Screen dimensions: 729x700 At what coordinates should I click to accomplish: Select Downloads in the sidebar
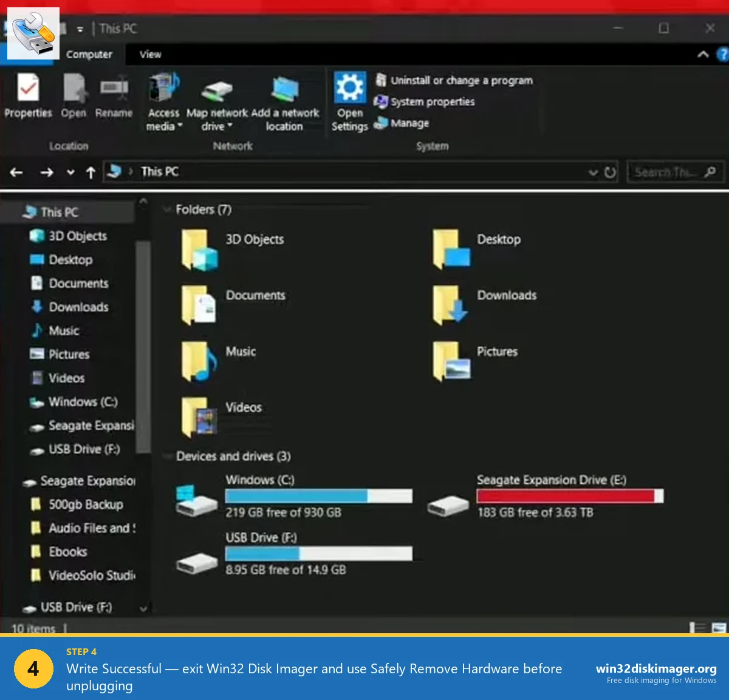click(x=79, y=307)
